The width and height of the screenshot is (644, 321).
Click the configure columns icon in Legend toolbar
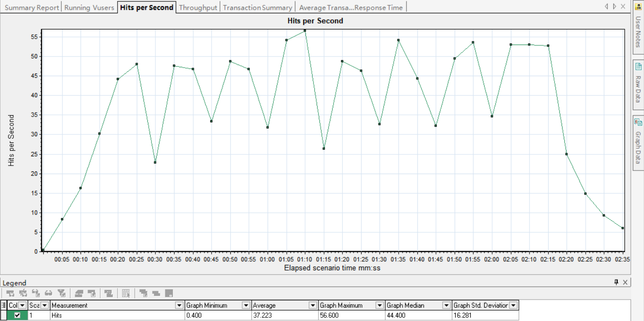click(126, 293)
